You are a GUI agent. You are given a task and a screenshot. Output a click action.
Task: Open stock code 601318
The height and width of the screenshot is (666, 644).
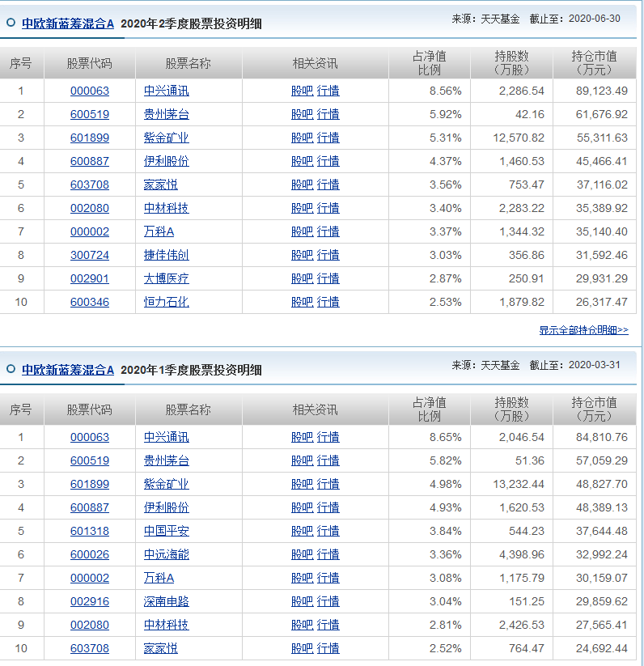90,531
